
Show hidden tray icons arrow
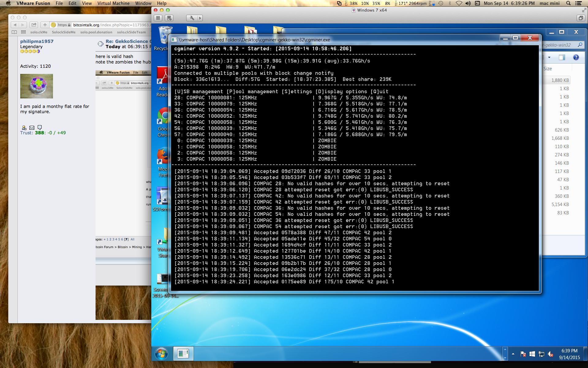click(x=513, y=354)
